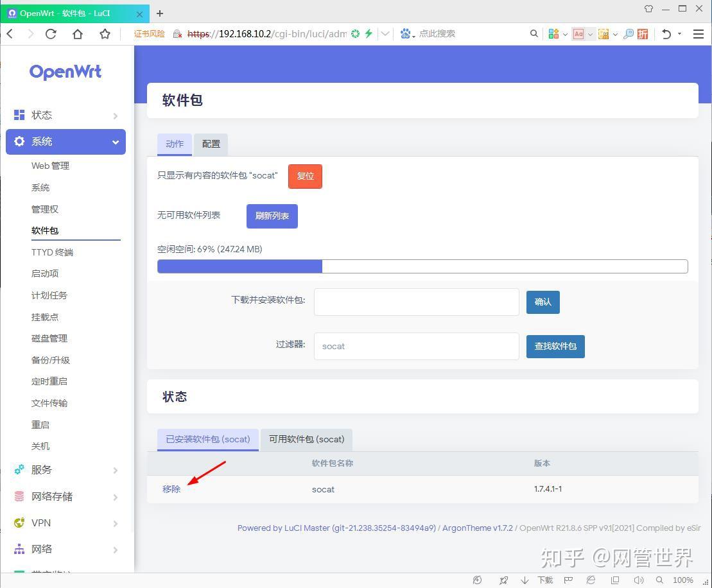Open the 下载 download manager in the status bar
This screenshot has height=588, width=712.
tap(545, 580)
